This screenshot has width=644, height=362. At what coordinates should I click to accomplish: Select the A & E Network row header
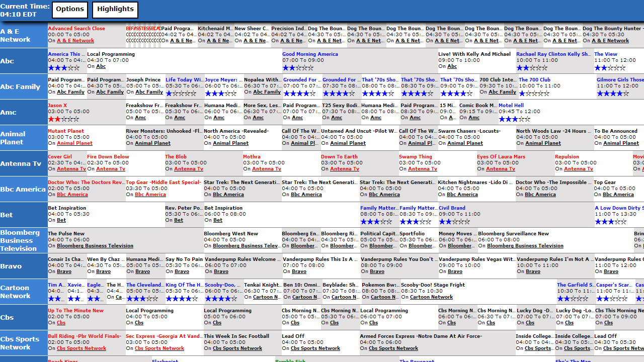(24, 35)
